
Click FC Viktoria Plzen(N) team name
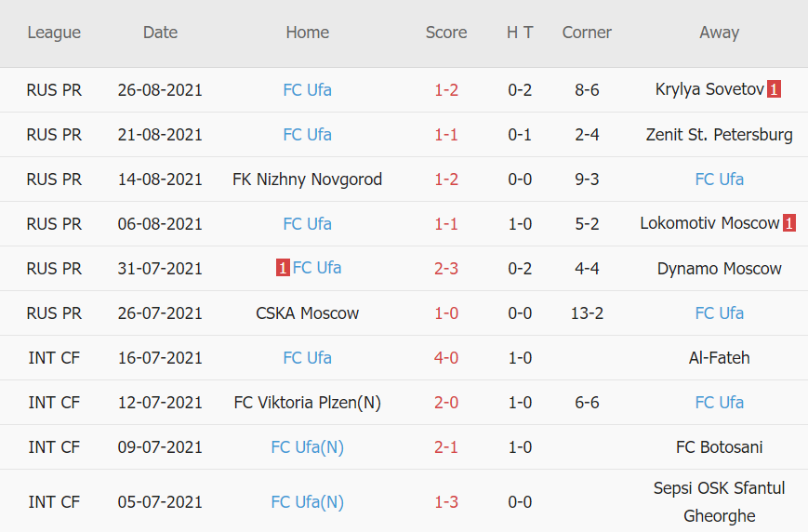[307, 403]
